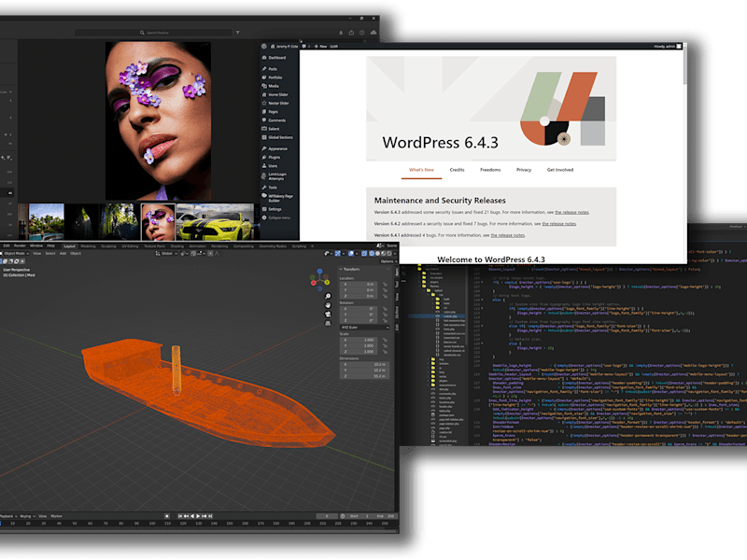Open Global transform orientation dropdown
747x560 pixels.
pyautogui.click(x=166, y=253)
